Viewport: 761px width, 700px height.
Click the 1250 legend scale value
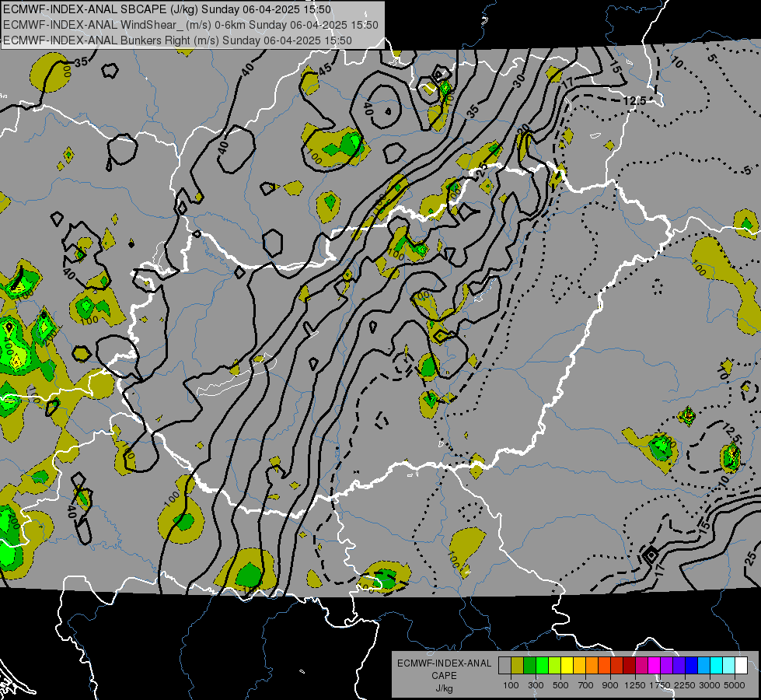coord(635,685)
